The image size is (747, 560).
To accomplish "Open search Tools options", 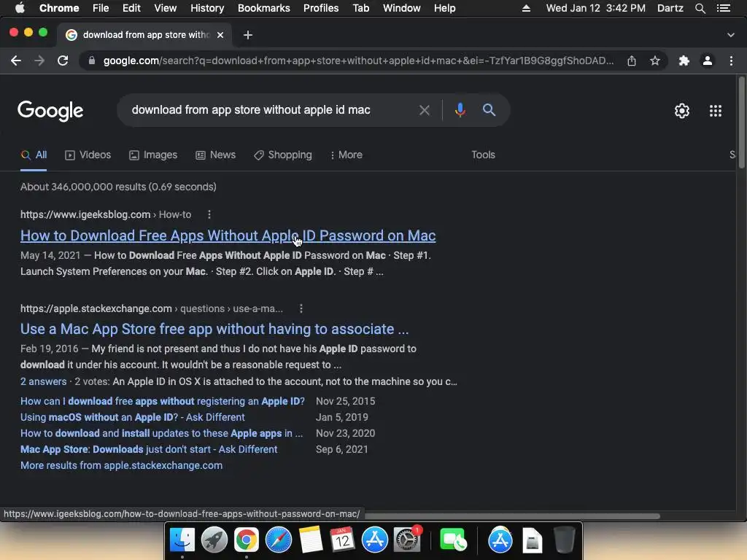I will tap(483, 155).
